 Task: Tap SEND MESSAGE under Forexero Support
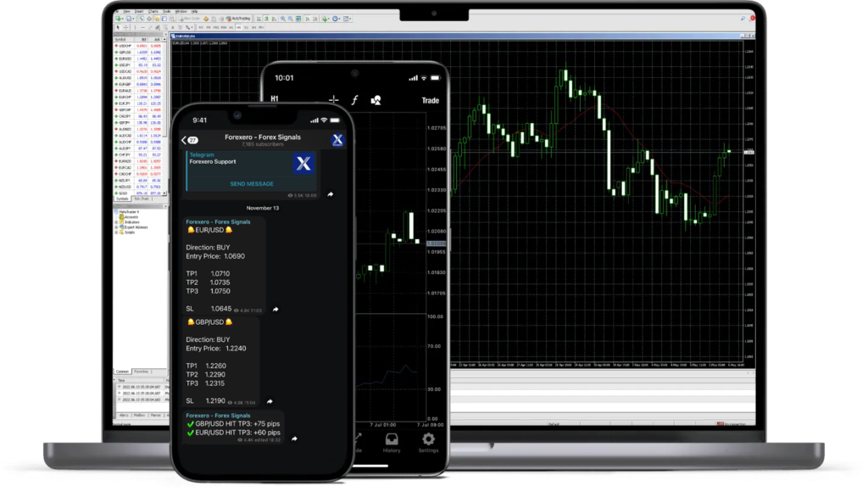(x=252, y=183)
